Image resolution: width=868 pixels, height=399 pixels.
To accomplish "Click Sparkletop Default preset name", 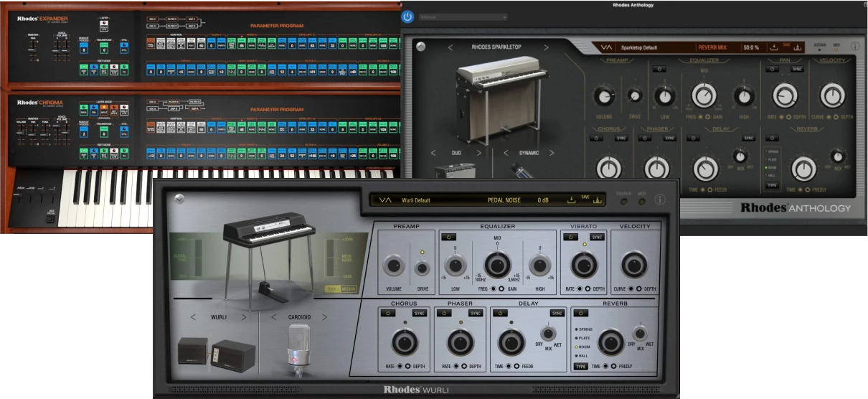I will 639,47.
